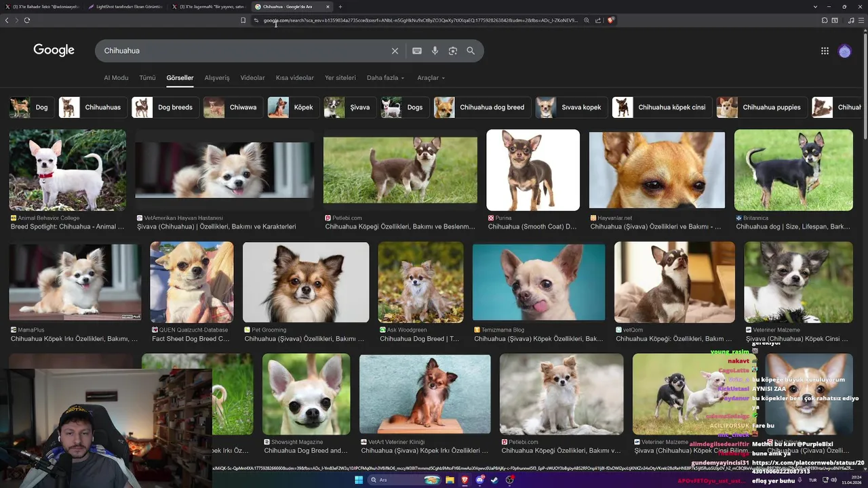Click the browser address bar URL
The height and width of the screenshot is (488, 868).
coord(420,20)
